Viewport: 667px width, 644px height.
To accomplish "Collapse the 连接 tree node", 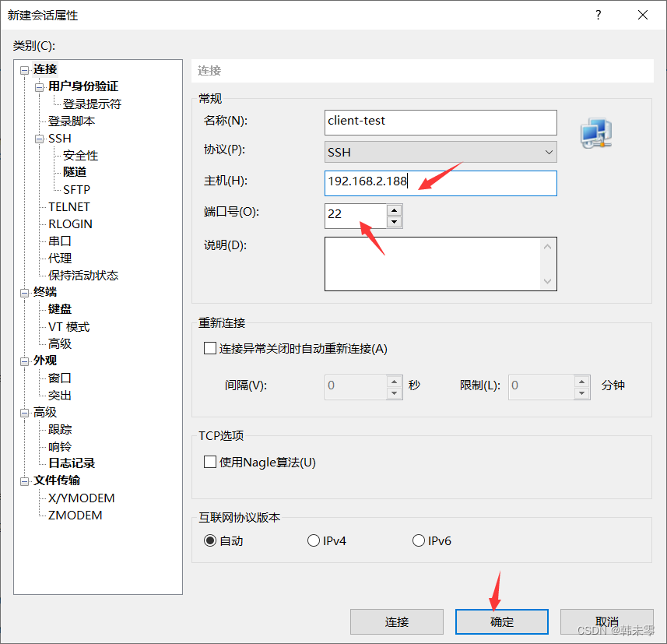I will click(x=25, y=70).
